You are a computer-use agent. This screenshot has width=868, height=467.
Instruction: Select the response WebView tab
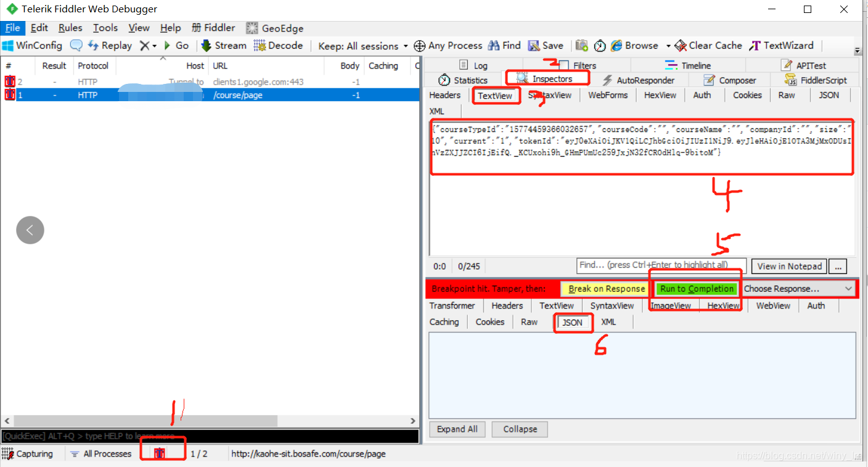point(772,305)
